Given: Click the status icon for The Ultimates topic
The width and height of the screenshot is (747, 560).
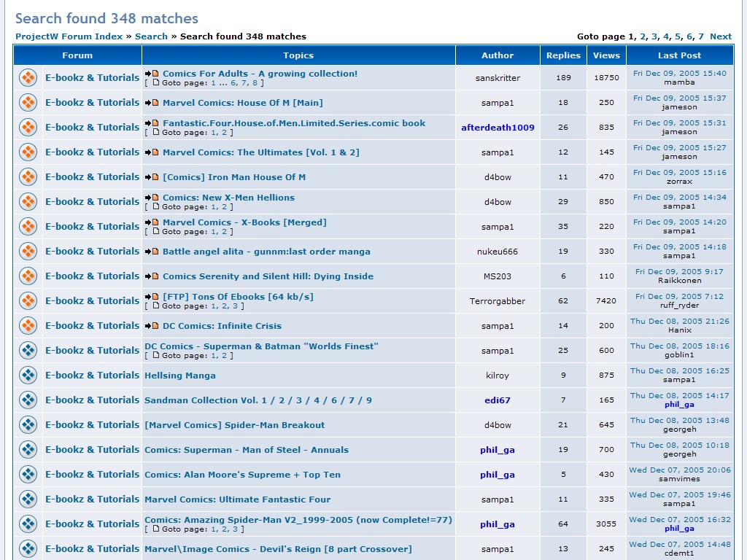Looking at the screenshot, I should pyautogui.click(x=28, y=152).
